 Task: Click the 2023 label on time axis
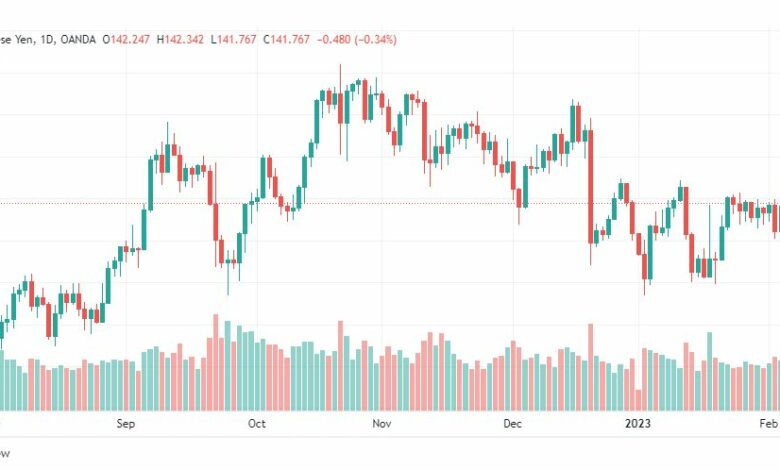pyautogui.click(x=638, y=423)
